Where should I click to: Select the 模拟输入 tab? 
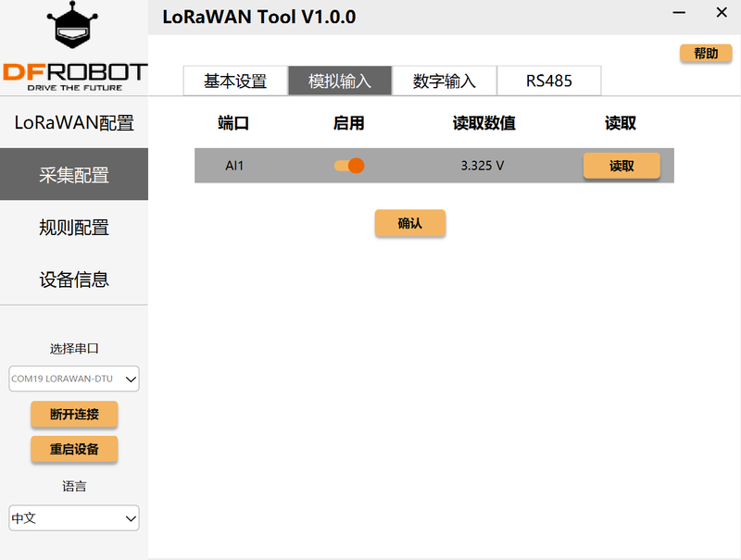(x=340, y=81)
